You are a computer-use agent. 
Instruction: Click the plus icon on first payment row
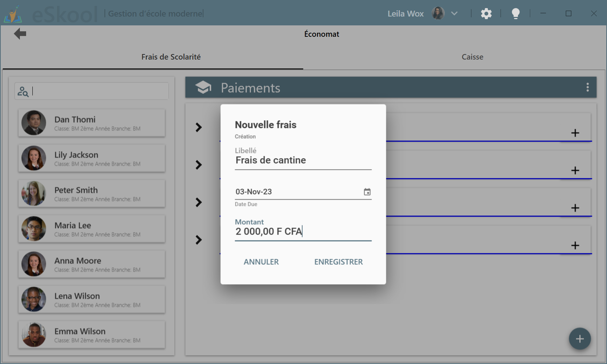[x=575, y=133]
